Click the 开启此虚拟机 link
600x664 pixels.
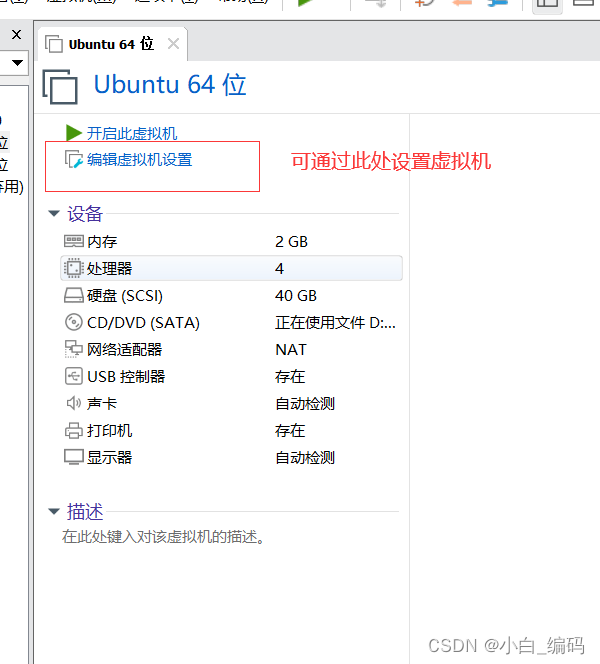pyautogui.click(x=132, y=133)
